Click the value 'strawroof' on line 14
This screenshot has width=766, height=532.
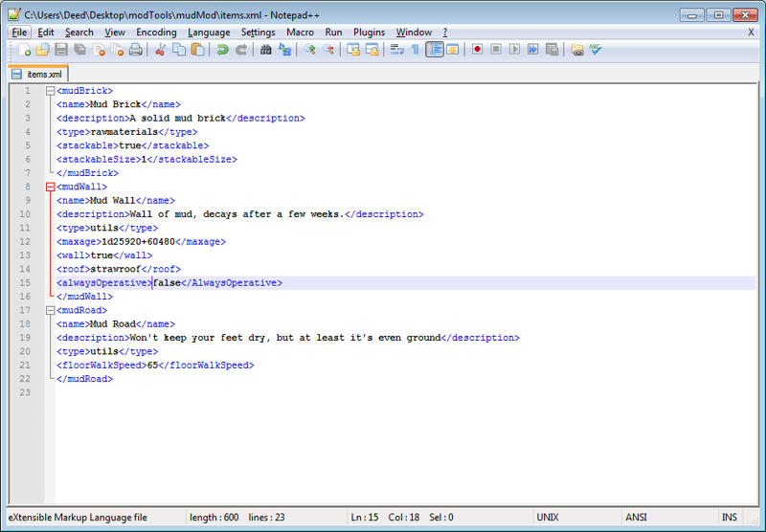(x=116, y=269)
